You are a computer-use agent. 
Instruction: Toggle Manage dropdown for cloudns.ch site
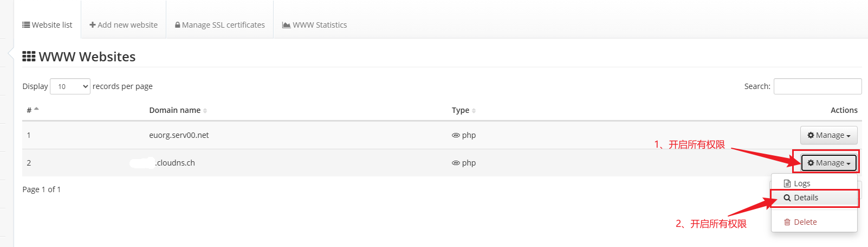pyautogui.click(x=828, y=163)
